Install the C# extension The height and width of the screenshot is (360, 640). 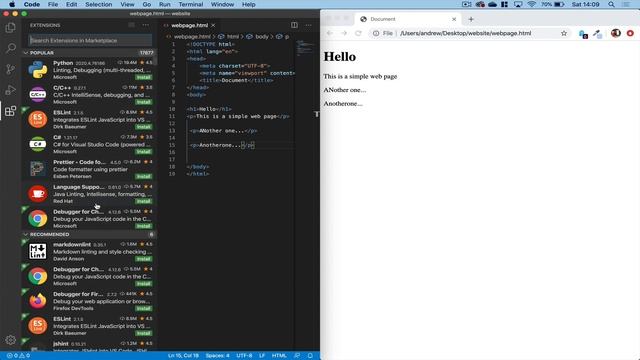[x=144, y=152]
